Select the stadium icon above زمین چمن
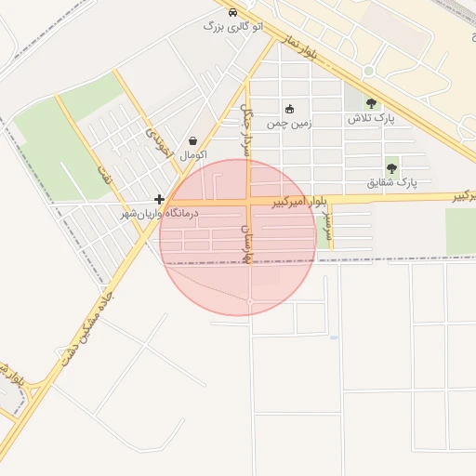The width and height of the screenshot is (476, 476). pos(289,109)
